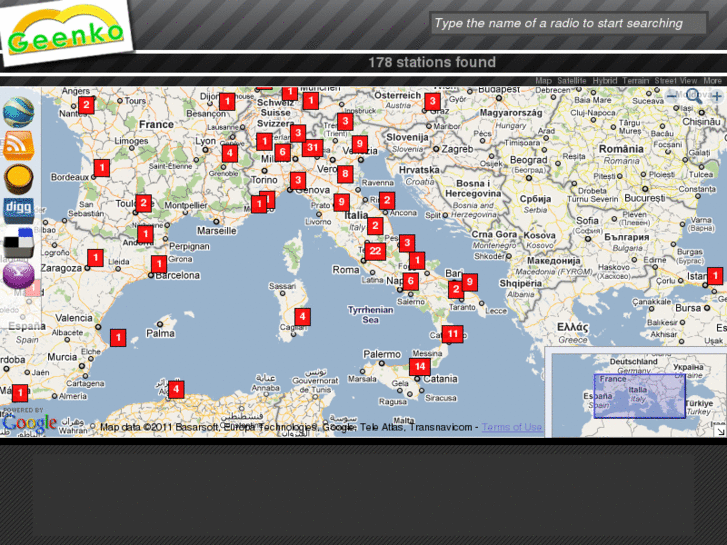Select the 1 marker near Zaragoza
This screenshot has width=727, height=545.
(95, 257)
